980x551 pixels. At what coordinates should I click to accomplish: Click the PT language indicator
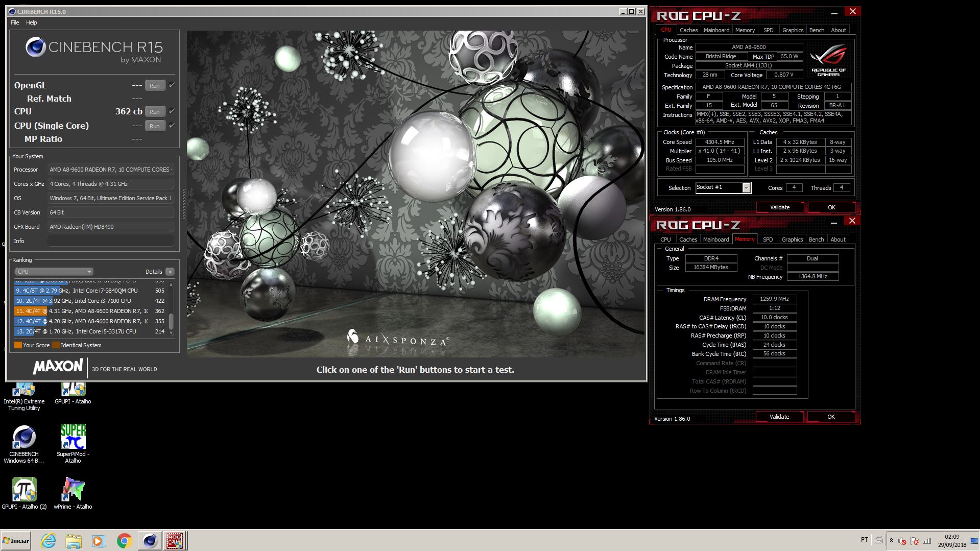point(864,540)
